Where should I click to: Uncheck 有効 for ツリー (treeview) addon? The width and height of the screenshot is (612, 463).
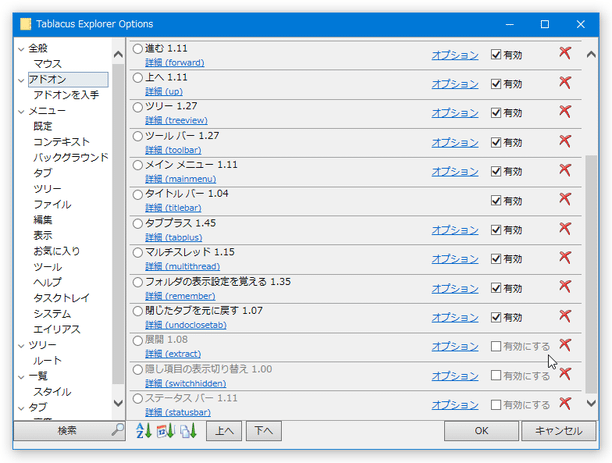point(496,113)
